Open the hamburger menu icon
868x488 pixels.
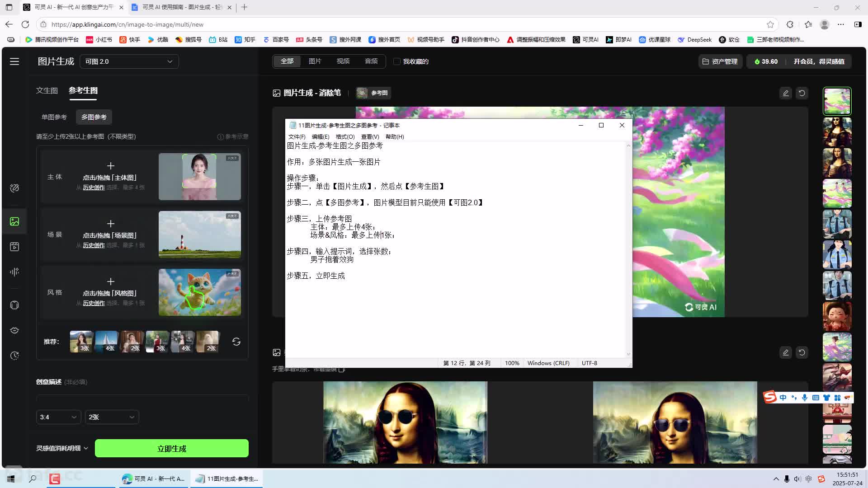(x=14, y=61)
